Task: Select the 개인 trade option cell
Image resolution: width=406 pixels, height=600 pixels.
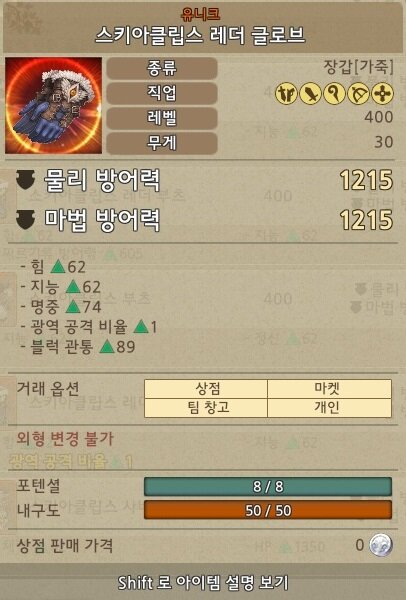Action: point(329,408)
